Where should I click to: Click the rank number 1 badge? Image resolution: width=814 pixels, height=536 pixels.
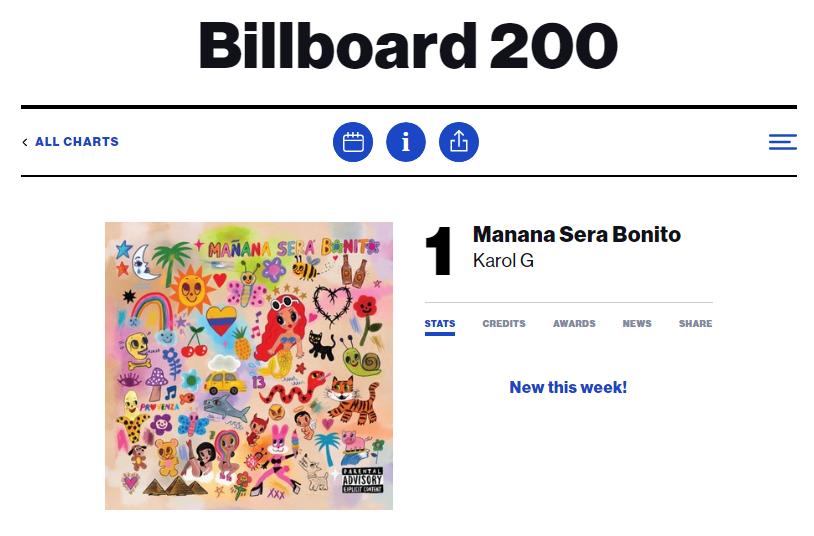(439, 251)
